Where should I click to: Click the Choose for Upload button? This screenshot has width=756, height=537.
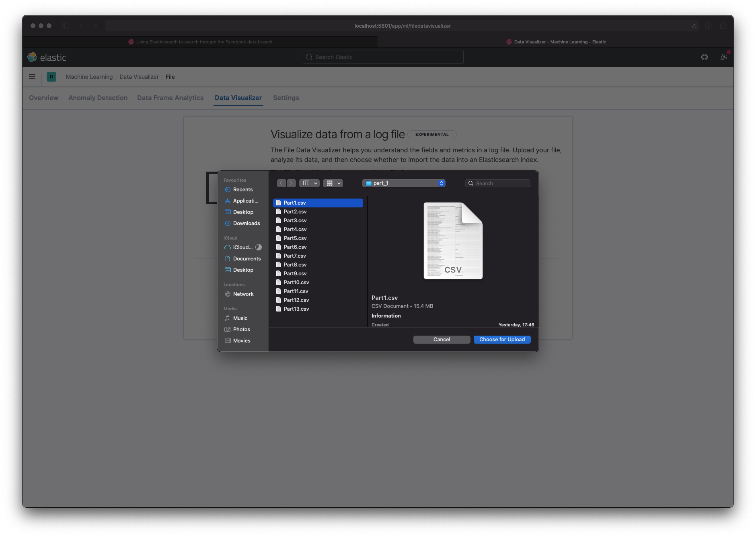tap(502, 340)
